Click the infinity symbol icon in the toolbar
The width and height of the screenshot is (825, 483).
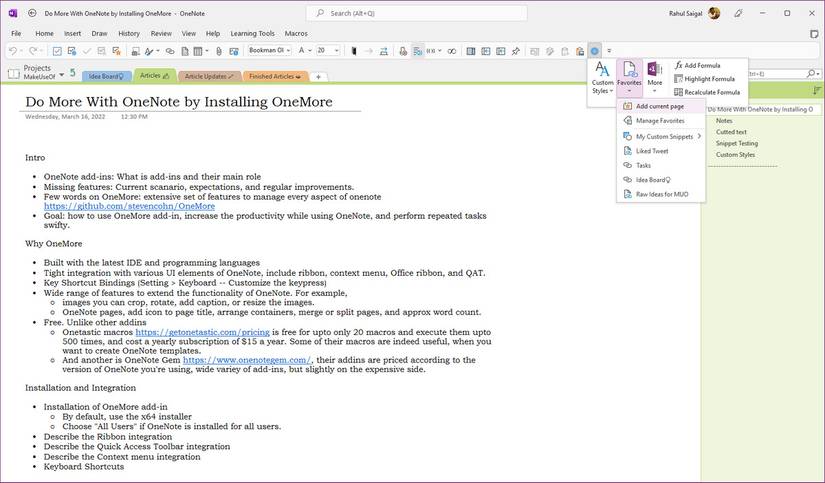[451, 51]
